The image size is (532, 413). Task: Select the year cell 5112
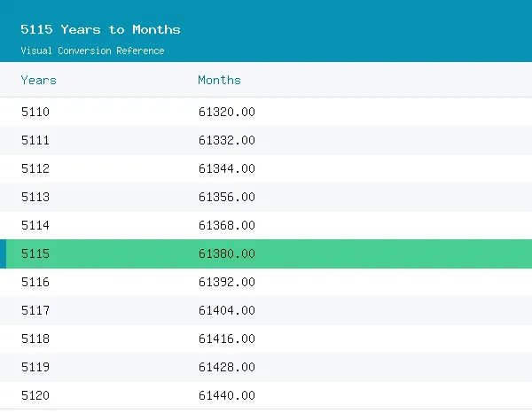click(x=35, y=168)
